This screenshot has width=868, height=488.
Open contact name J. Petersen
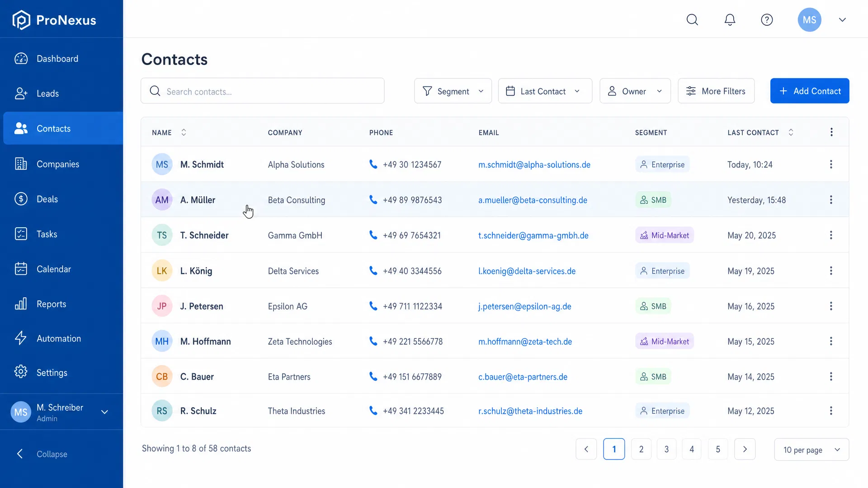pyautogui.click(x=202, y=306)
